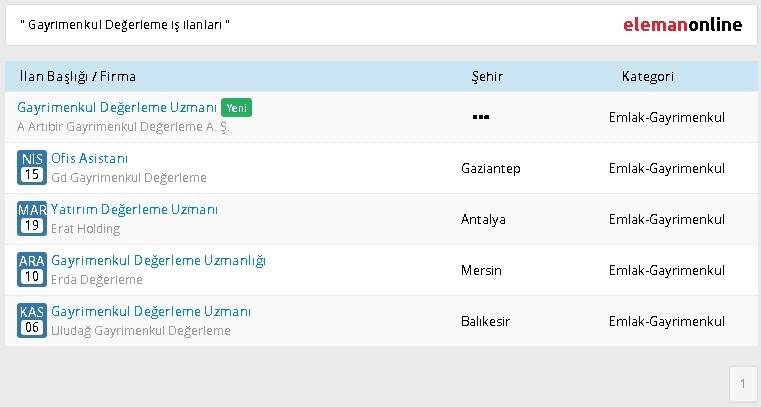Click Erda Değerleme company name
Viewport: 761px width, 407px height.
click(97, 280)
